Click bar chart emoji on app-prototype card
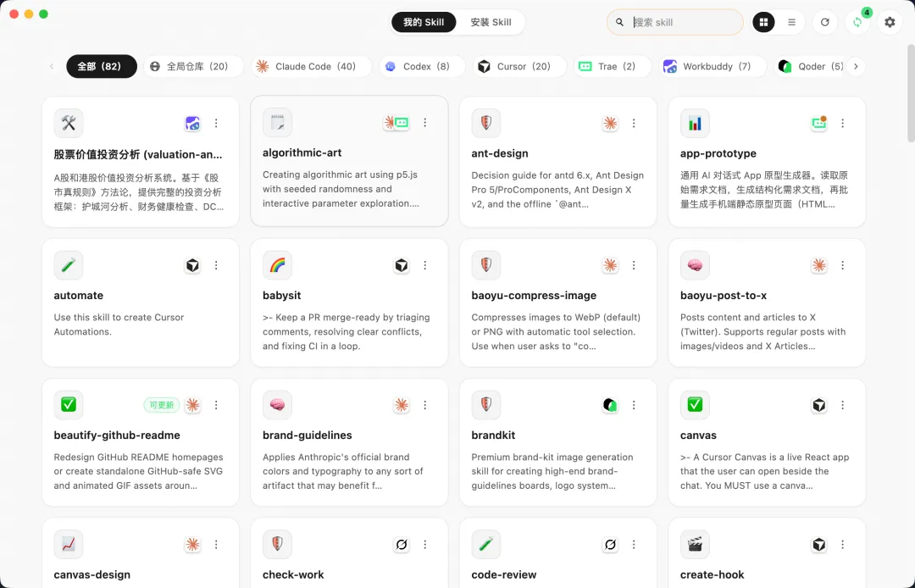 coord(695,123)
